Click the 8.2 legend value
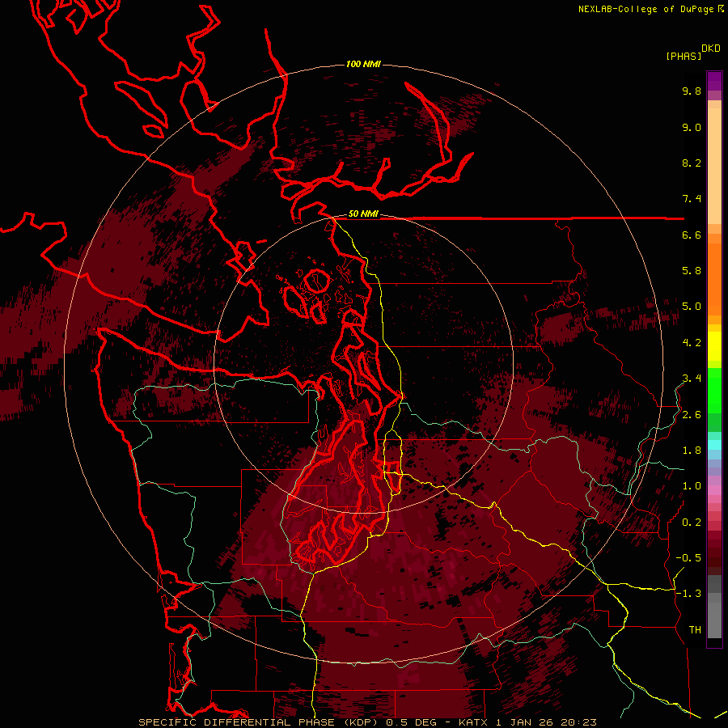The image size is (728, 728). click(692, 163)
